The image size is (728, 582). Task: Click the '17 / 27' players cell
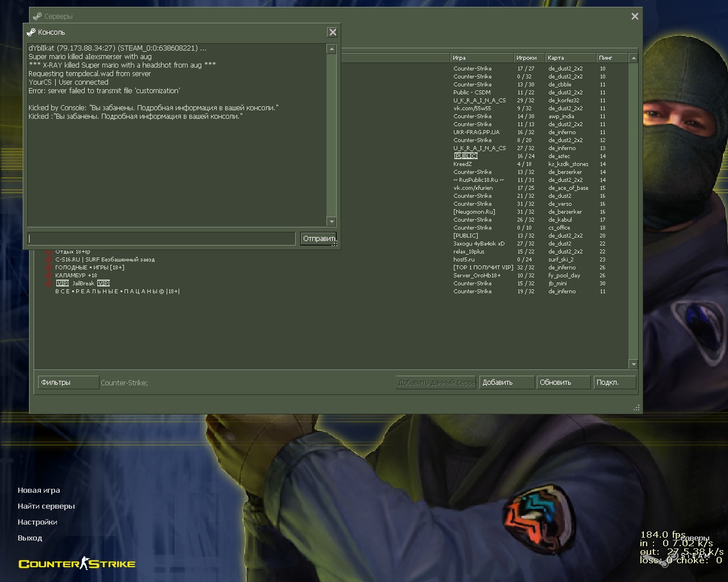(526, 69)
